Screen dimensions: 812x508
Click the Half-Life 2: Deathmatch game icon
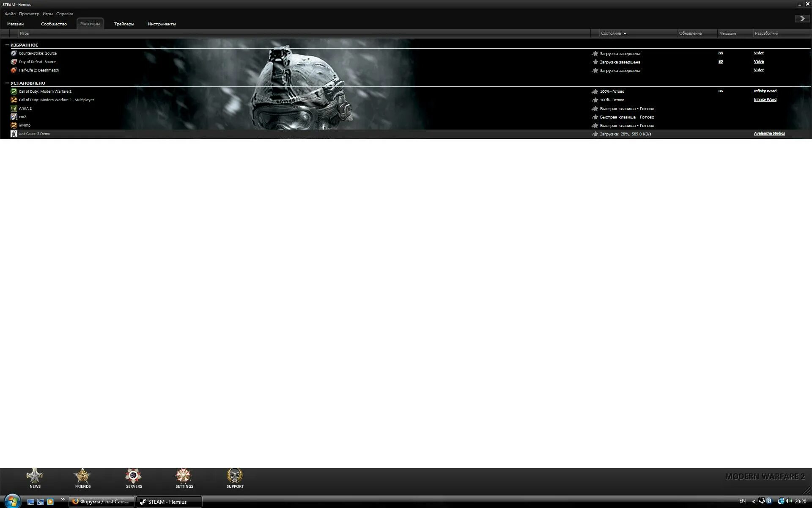14,70
